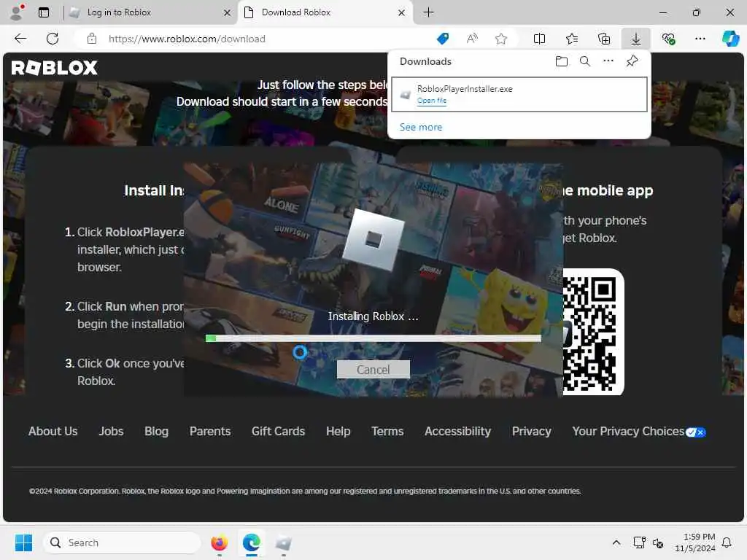Click the muted volume tray icon
Screen dimensions: 747x560
pyautogui.click(x=658, y=542)
